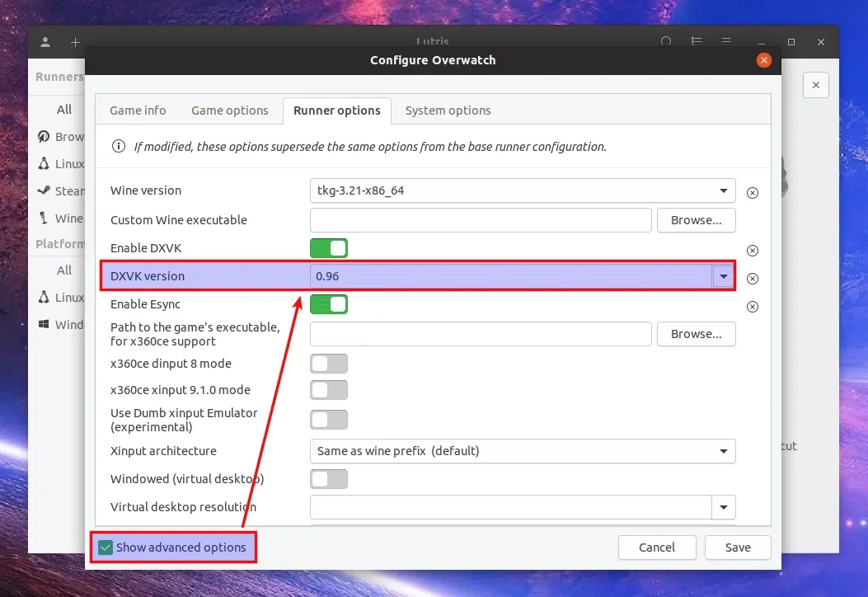Reset the Wine version option with the circled X
This screenshot has height=597, width=868.
pos(753,193)
